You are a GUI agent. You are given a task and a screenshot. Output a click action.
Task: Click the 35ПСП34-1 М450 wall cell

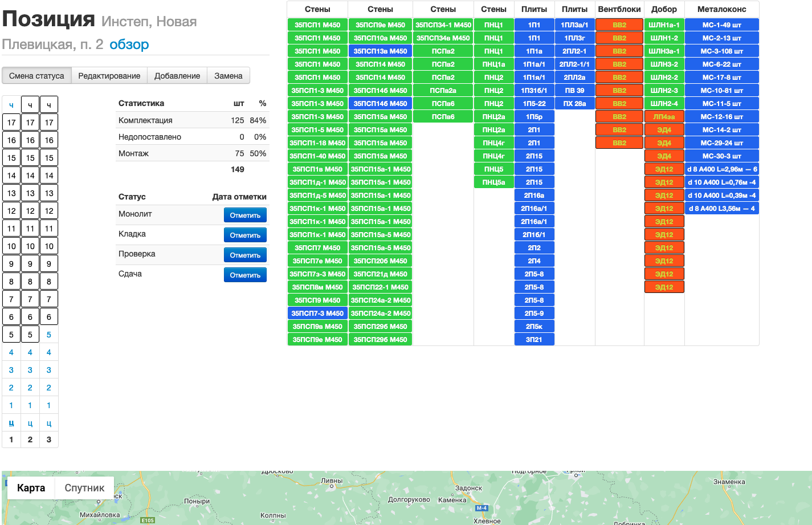tap(443, 25)
